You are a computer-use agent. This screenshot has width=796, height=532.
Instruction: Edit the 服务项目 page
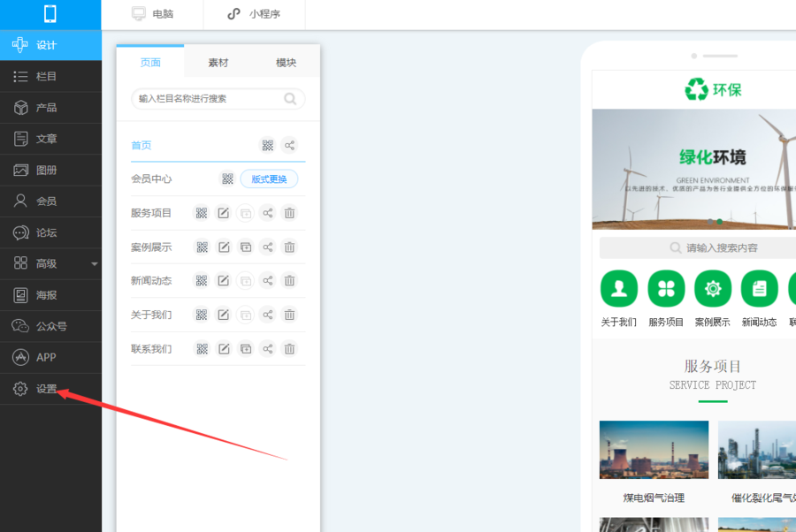[224, 213]
